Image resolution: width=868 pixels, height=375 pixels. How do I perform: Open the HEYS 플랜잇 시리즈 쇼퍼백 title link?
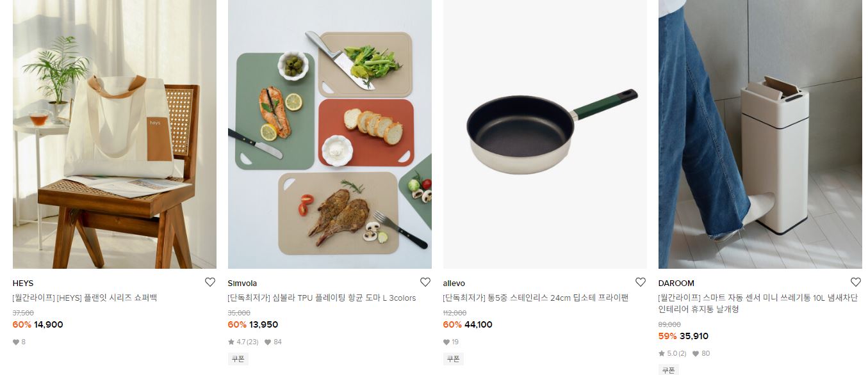click(x=85, y=298)
